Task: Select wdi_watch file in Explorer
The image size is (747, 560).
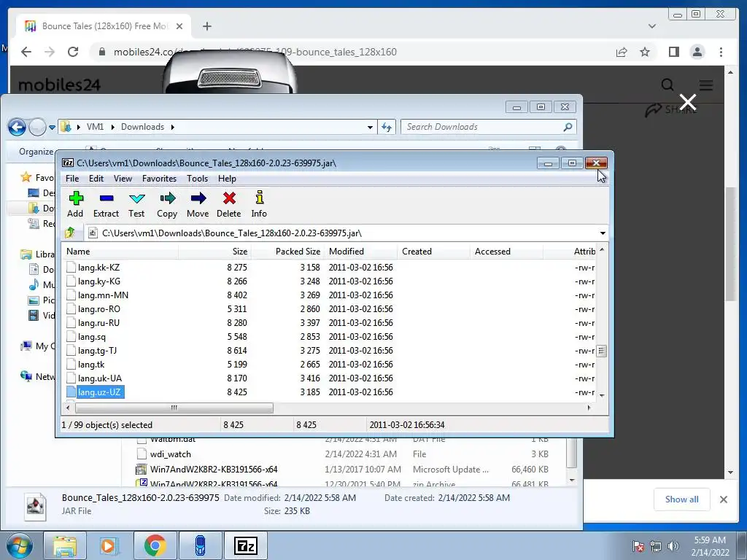Action: pyautogui.click(x=171, y=454)
